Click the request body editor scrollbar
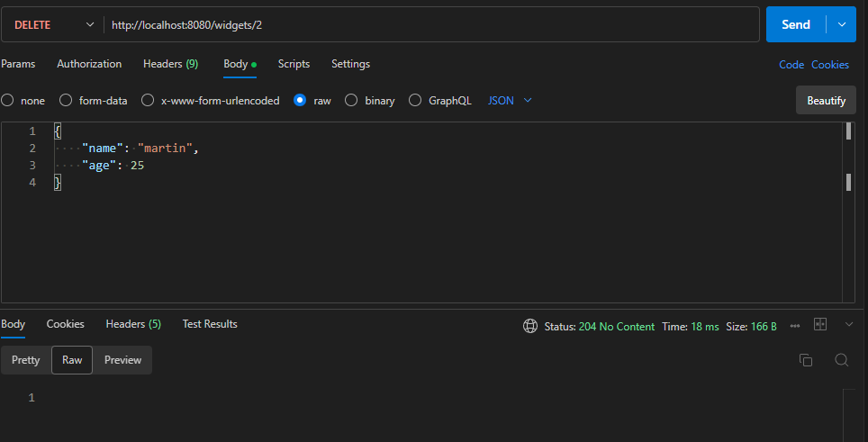868x442 pixels. pyautogui.click(x=848, y=212)
